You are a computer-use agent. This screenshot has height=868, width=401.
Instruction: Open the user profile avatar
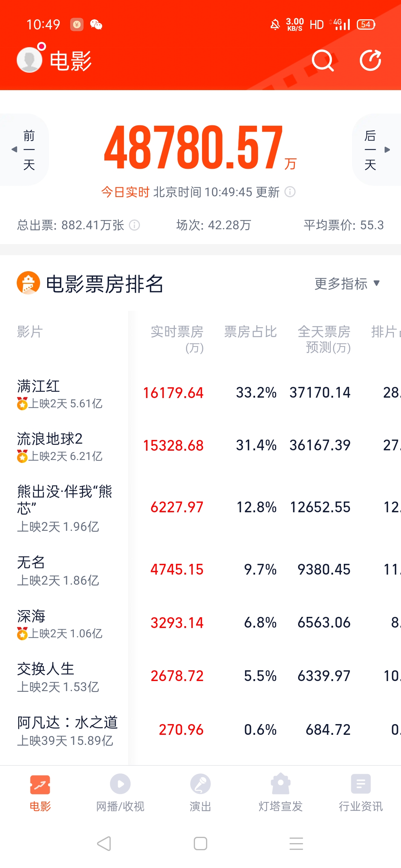(29, 60)
